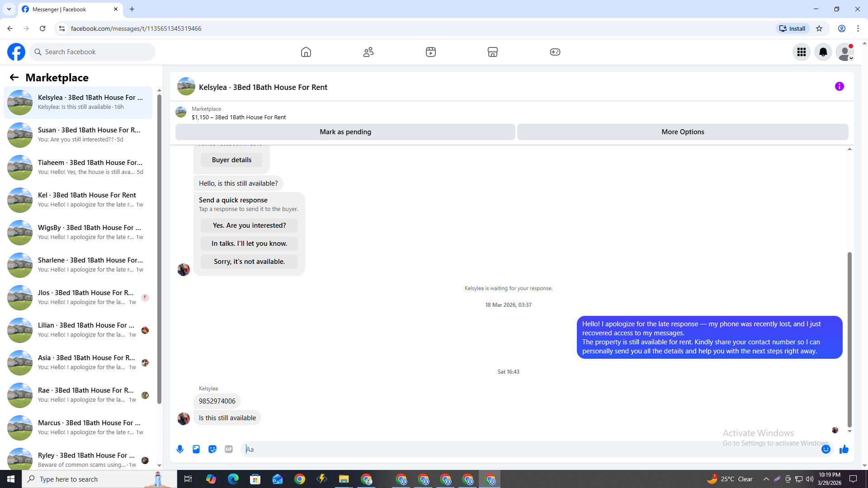Open the browser tab search dropdown
Image resolution: width=868 pixels, height=488 pixels.
click(x=9, y=9)
